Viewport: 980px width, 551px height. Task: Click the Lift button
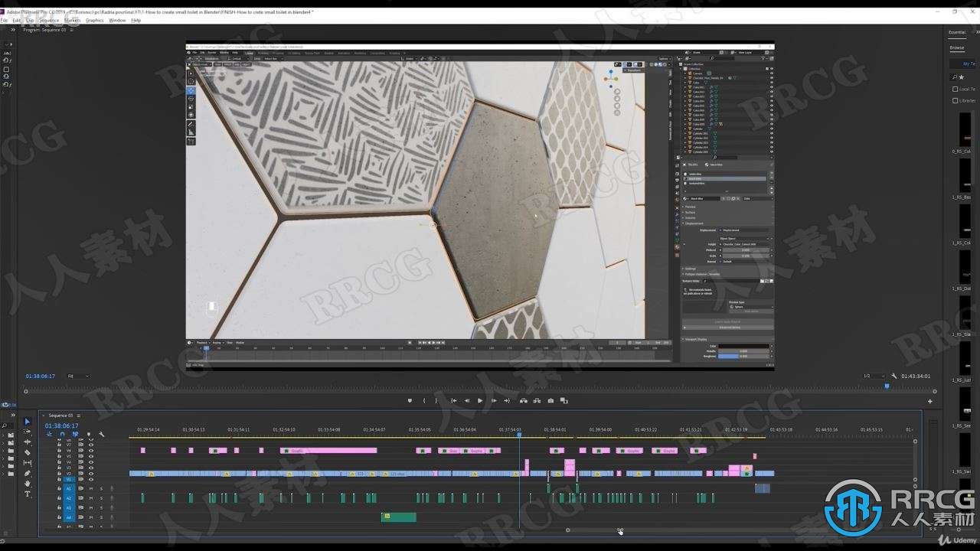524,400
